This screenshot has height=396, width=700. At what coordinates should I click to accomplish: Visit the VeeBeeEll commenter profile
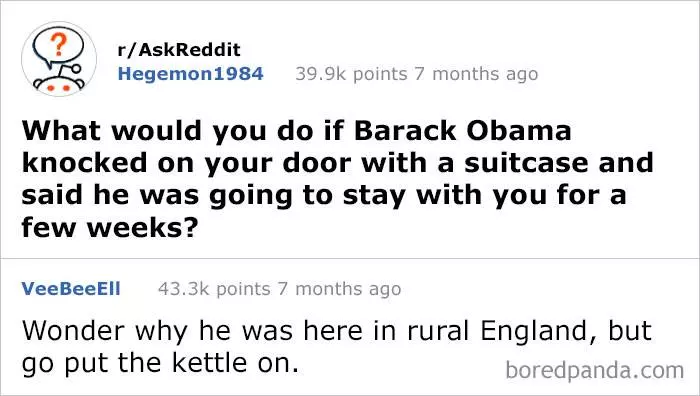point(71,289)
